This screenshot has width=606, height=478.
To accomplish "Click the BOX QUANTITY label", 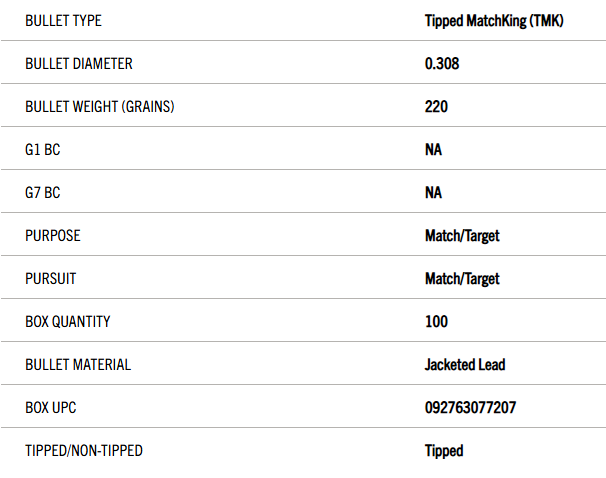I will 68,322.
